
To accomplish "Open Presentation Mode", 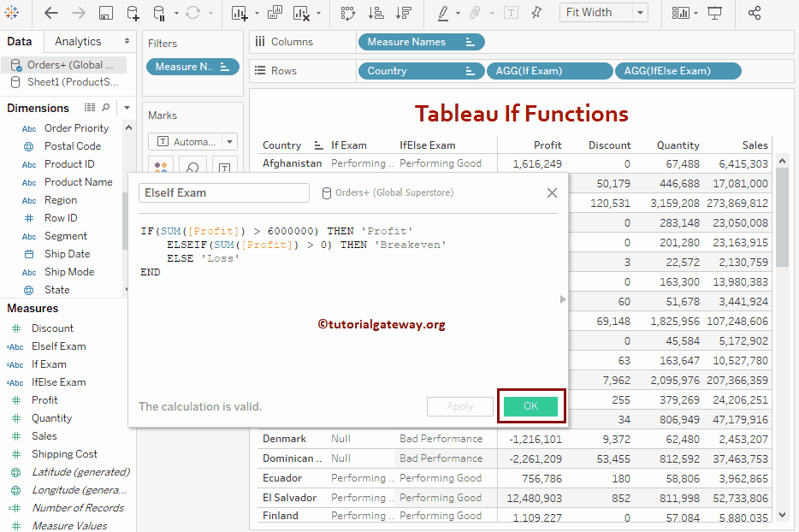I will point(714,13).
